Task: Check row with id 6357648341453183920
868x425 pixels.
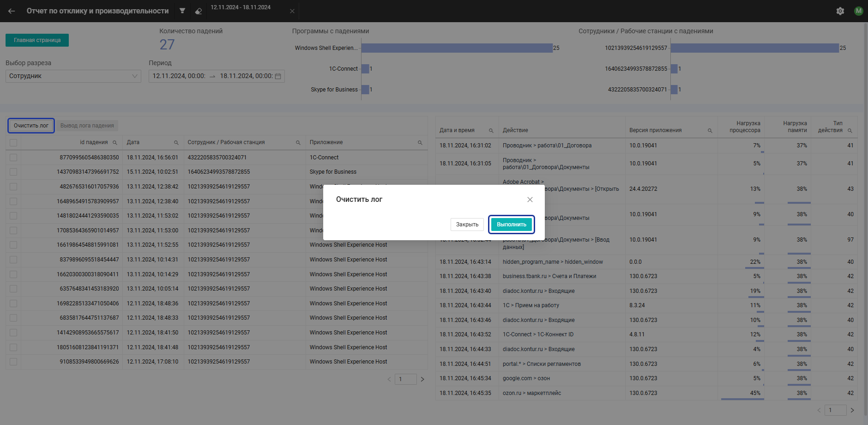Action: pyautogui.click(x=13, y=289)
